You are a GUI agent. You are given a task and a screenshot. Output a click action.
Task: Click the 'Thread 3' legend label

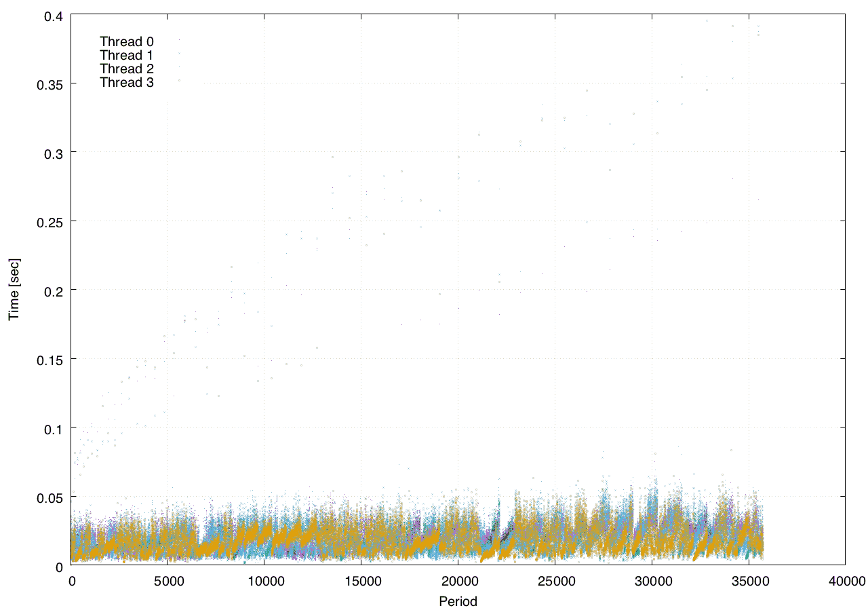coord(127,83)
